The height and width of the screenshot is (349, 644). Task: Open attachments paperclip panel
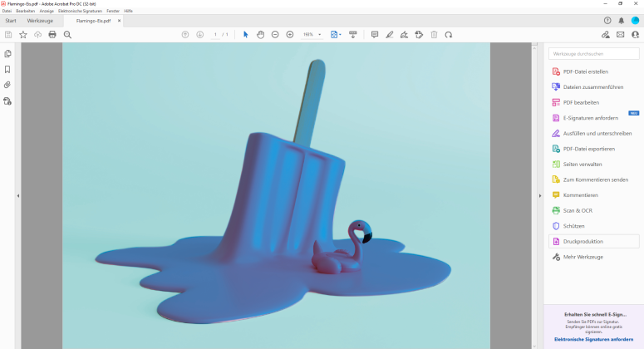coord(7,85)
